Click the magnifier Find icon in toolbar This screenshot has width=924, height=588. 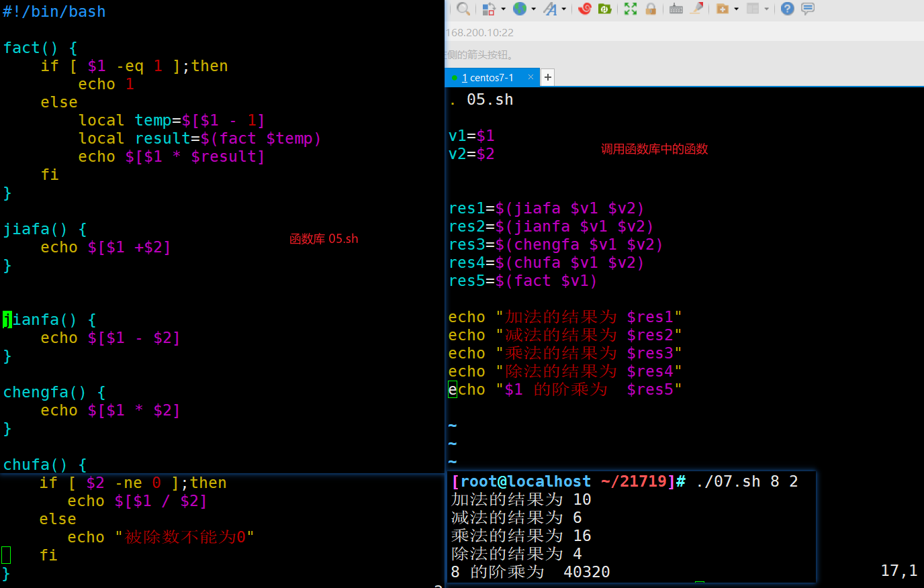(463, 9)
